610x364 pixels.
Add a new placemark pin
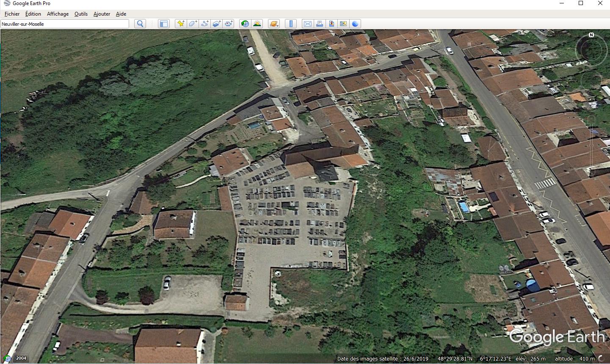tap(181, 24)
